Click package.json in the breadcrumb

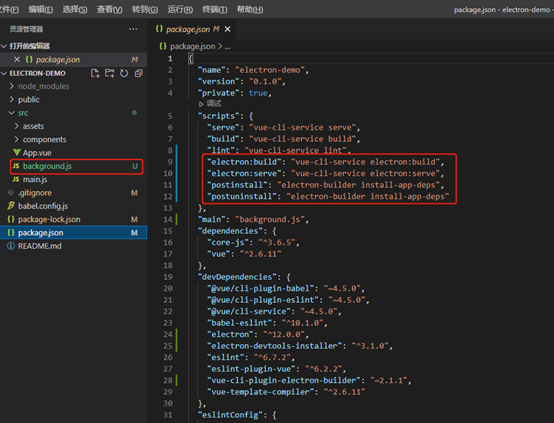pyautogui.click(x=193, y=46)
